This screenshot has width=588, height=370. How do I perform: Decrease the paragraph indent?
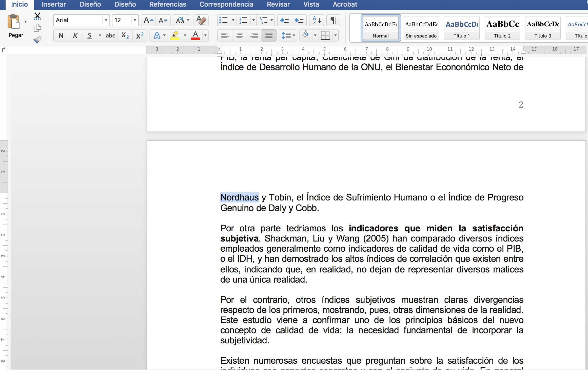[x=284, y=20]
